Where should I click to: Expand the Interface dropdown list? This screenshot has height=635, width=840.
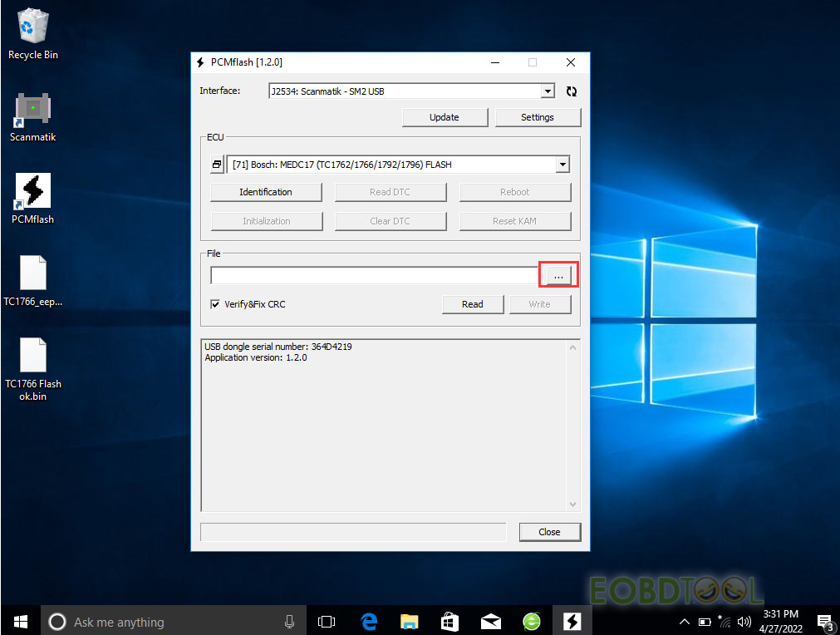pyautogui.click(x=548, y=91)
